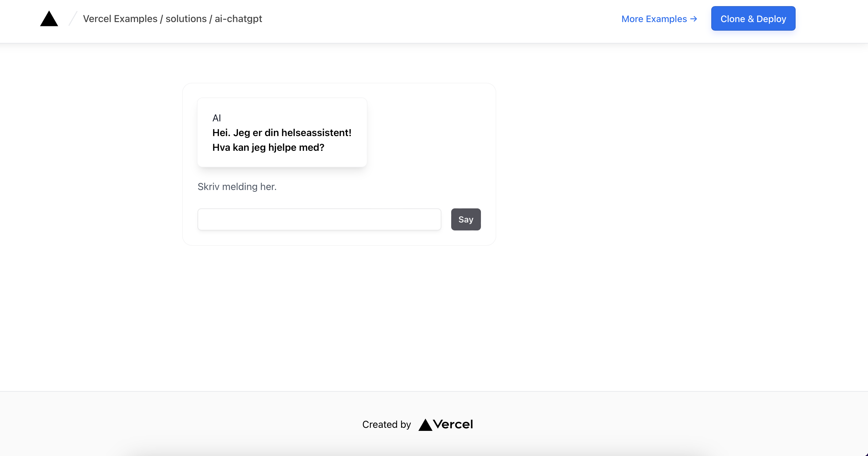Click the black triangle beside the footer Vercel wordmark
Image resolution: width=868 pixels, height=456 pixels.
tap(425, 425)
